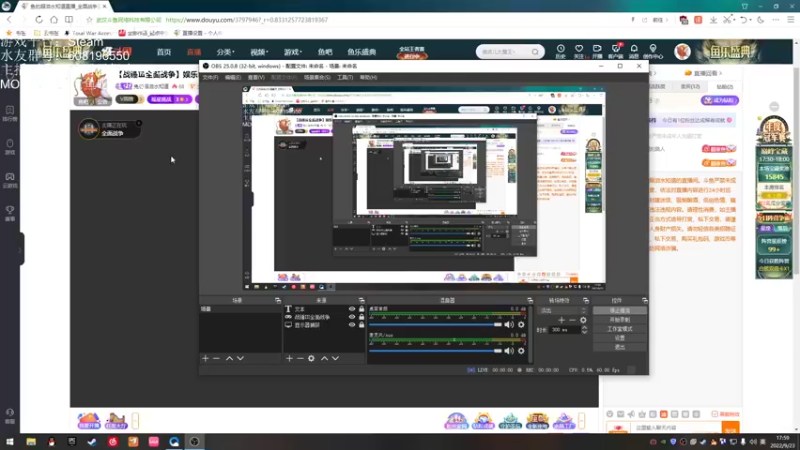Increase transition duration with up arrow
This screenshot has height=450, width=800.
pos(584,328)
